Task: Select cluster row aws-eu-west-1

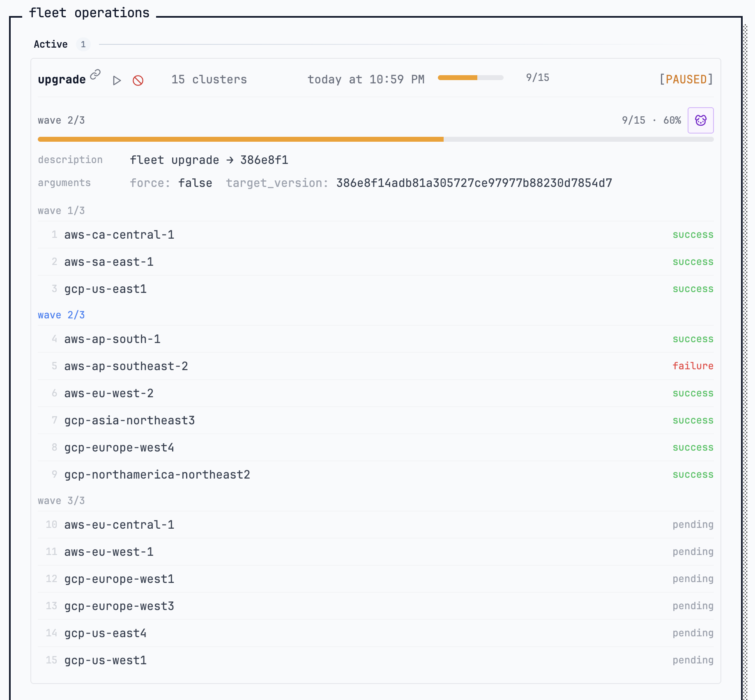Action: point(376,552)
